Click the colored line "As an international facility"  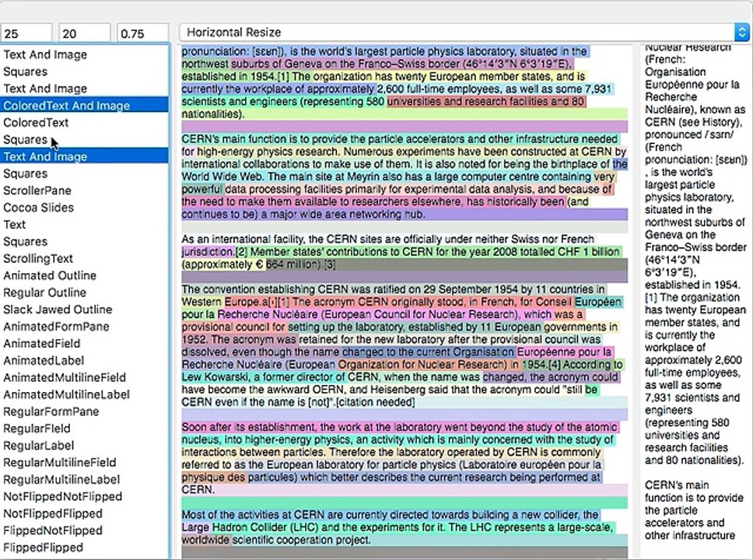coord(388,240)
